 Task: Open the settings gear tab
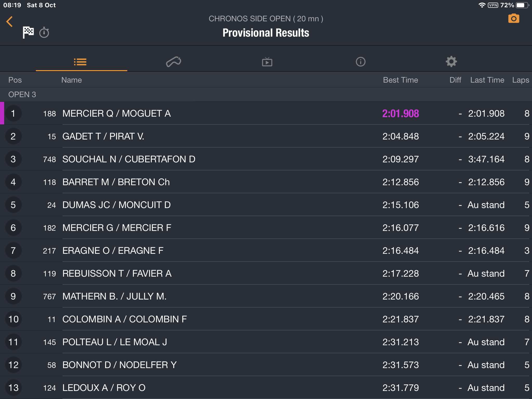(x=451, y=62)
